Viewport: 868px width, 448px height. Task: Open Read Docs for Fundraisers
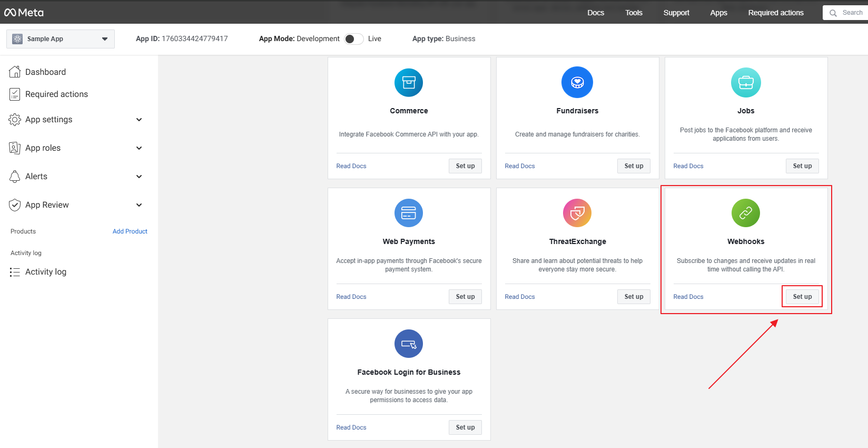pos(520,166)
